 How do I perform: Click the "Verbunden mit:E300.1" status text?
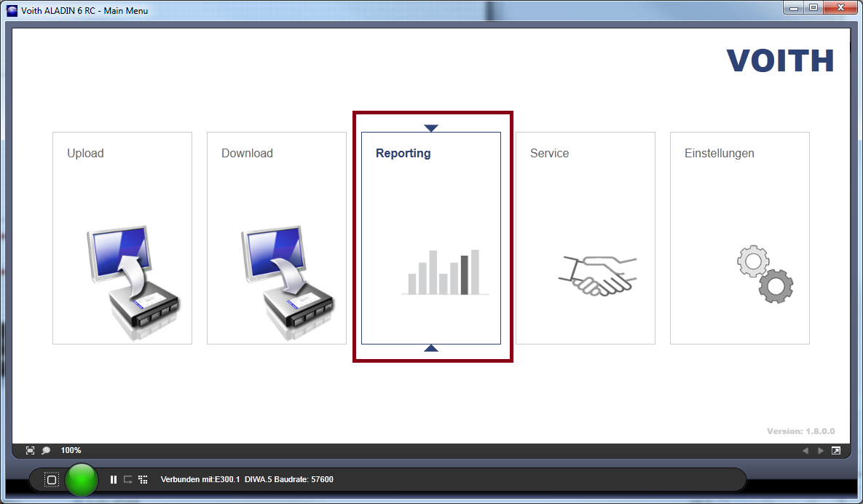tap(200, 479)
